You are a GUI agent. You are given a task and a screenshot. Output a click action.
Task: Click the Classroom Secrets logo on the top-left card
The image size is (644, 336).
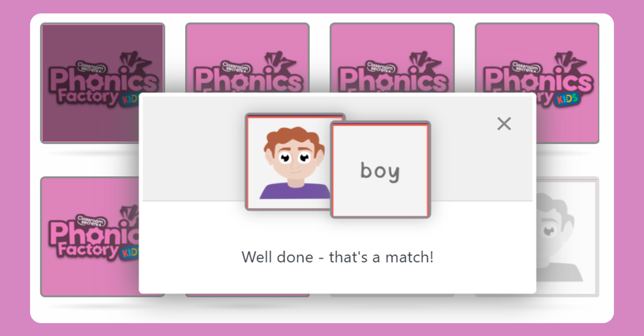point(90,66)
